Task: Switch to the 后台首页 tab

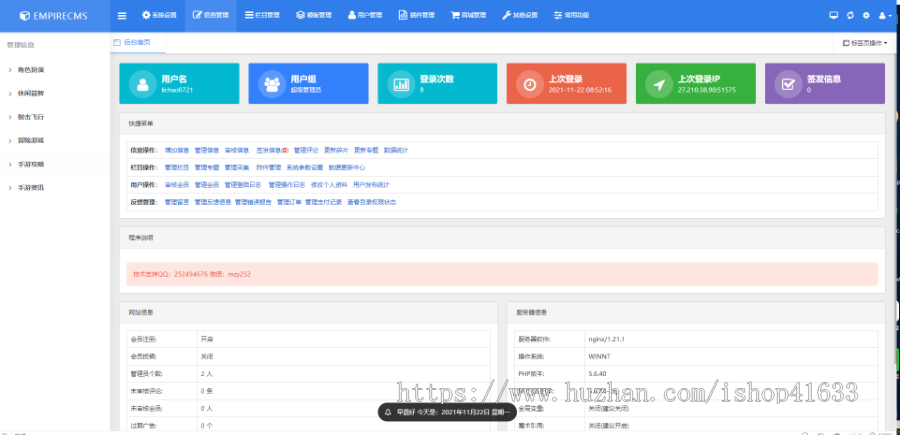Action: (x=138, y=42)
